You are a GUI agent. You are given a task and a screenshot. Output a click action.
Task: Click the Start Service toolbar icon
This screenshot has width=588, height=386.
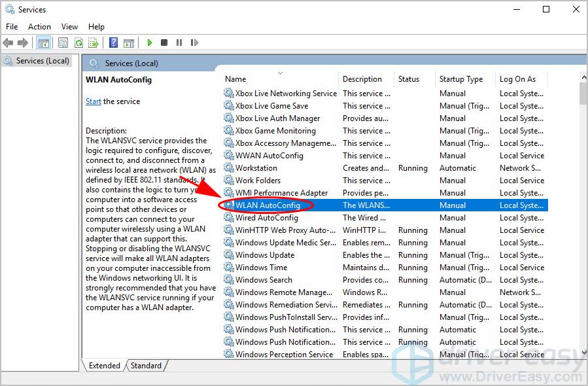(150, 43)
